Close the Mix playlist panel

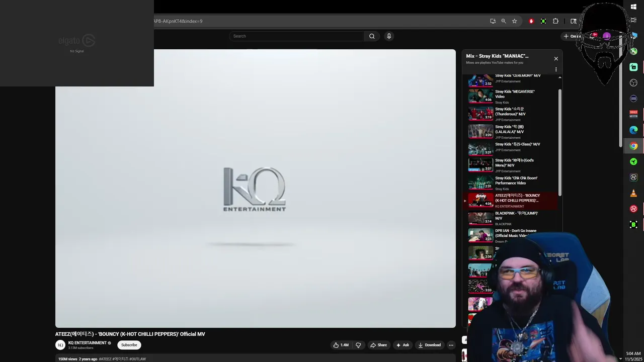(556, 59)
